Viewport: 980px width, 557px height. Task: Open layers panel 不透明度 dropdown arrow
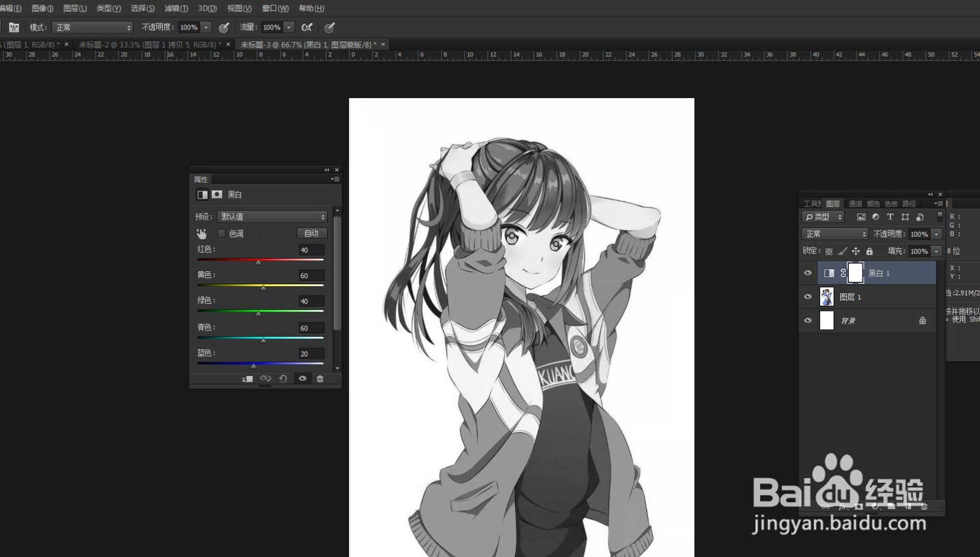click(x=936, y=234)
